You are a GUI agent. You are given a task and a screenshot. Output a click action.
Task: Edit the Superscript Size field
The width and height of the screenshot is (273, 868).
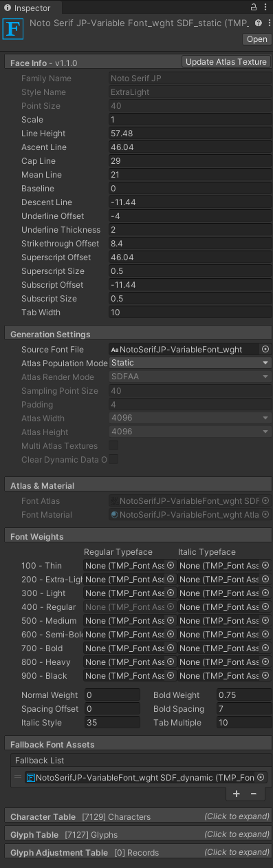point(190,271)
